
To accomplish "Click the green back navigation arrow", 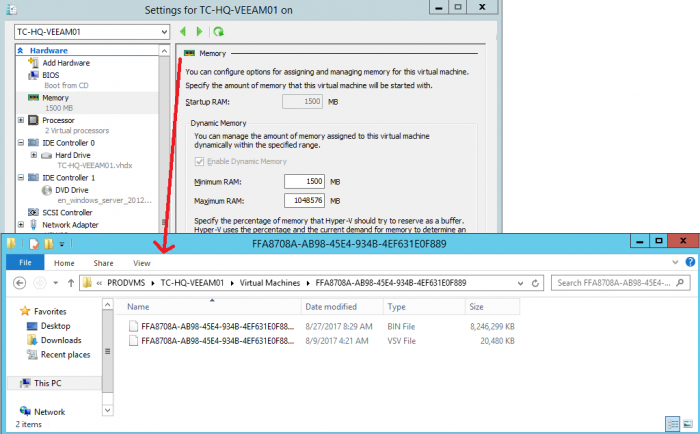I will (183, 32).
